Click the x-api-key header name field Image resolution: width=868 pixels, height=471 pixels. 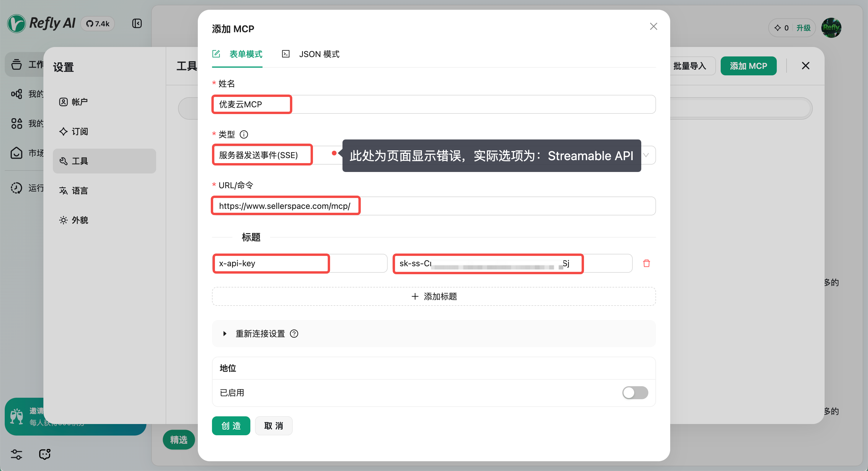click(x=300, y=263)
